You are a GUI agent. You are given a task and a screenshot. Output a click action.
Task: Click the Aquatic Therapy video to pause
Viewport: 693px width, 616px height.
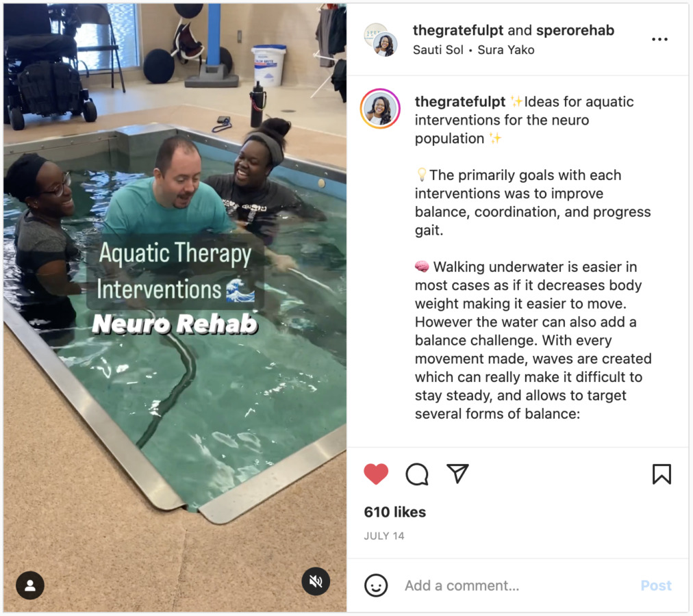[175, 308]
